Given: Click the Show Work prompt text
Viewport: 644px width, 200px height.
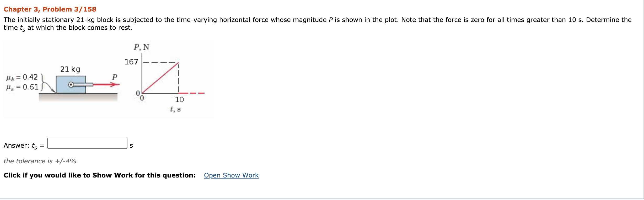Looking at the screenshot, I should [x=100, y=175].
